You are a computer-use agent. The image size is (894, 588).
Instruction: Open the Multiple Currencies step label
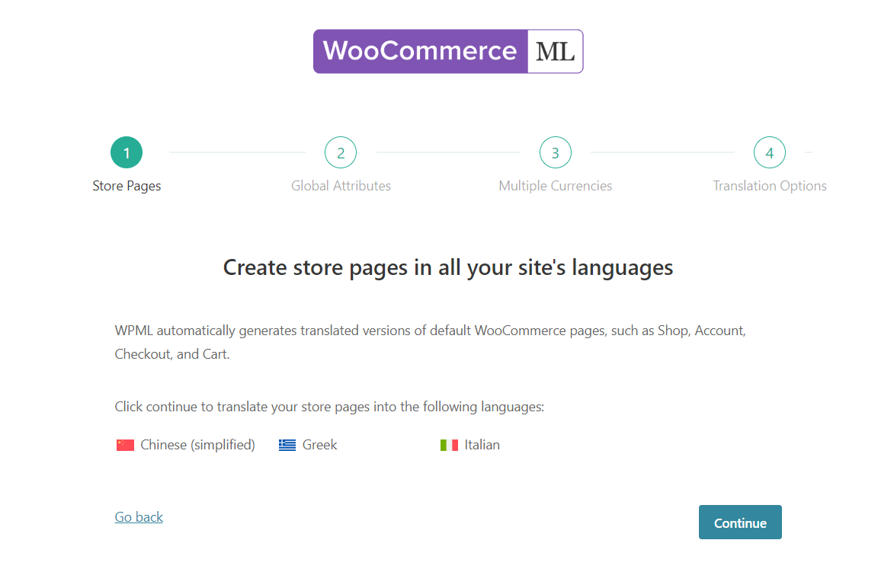pos(556,187)
